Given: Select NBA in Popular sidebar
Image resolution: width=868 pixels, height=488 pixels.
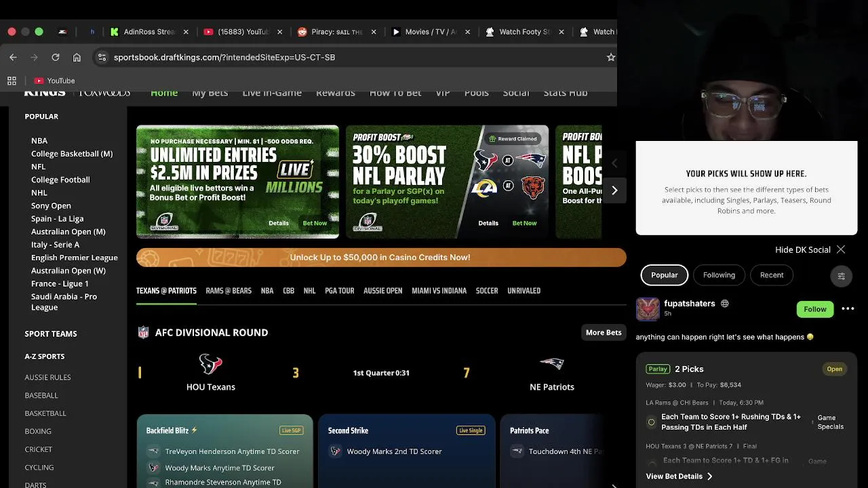Looking at the screenshot, I should click(x=39, y=141).
